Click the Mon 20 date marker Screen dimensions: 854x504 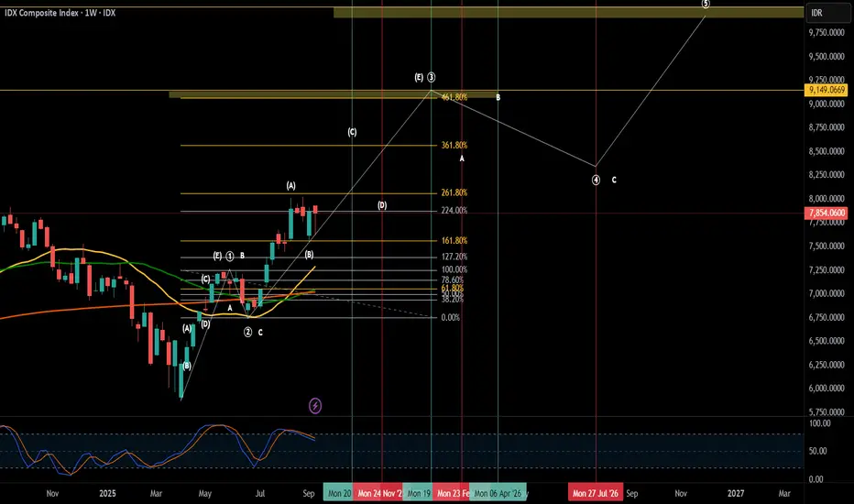pos(338,493)
